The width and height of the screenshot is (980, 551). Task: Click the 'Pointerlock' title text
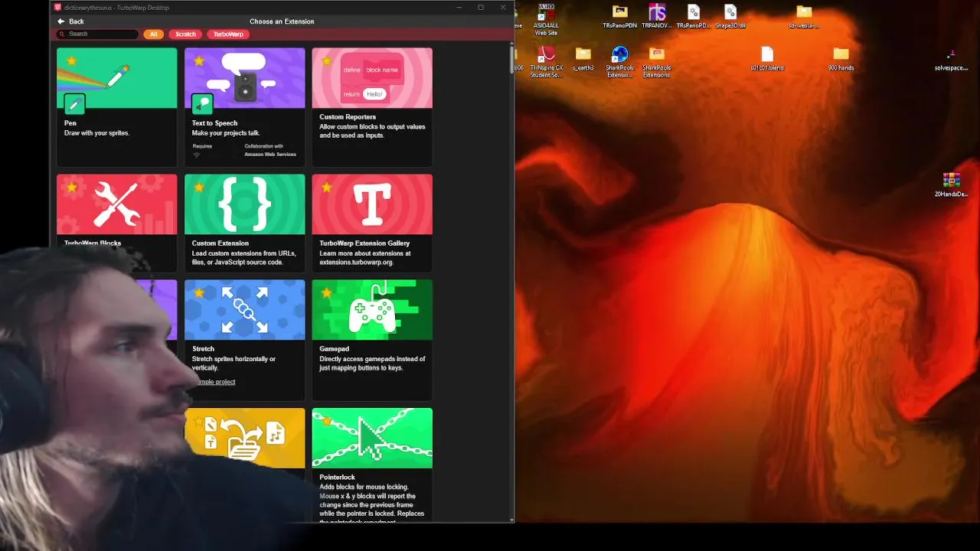click(x=337, y=478)
